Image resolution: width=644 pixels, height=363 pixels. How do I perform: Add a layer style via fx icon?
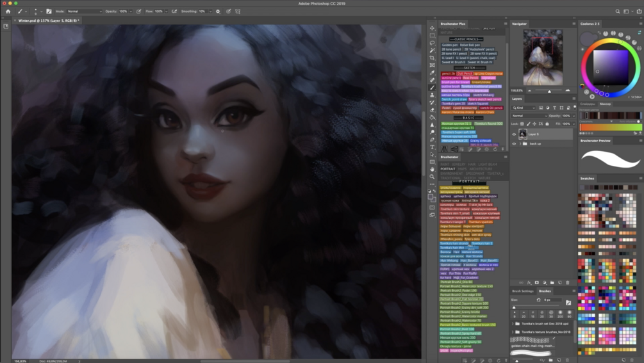click(529, 282)
